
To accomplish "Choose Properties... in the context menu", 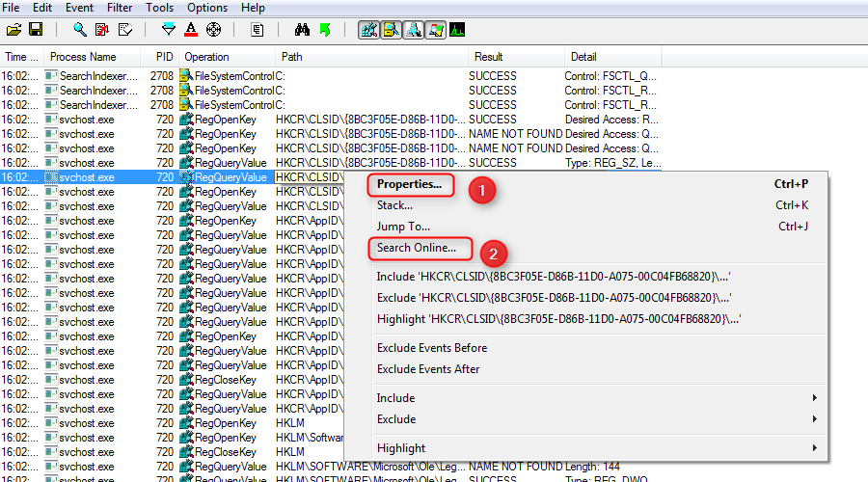I will [409, 184].
